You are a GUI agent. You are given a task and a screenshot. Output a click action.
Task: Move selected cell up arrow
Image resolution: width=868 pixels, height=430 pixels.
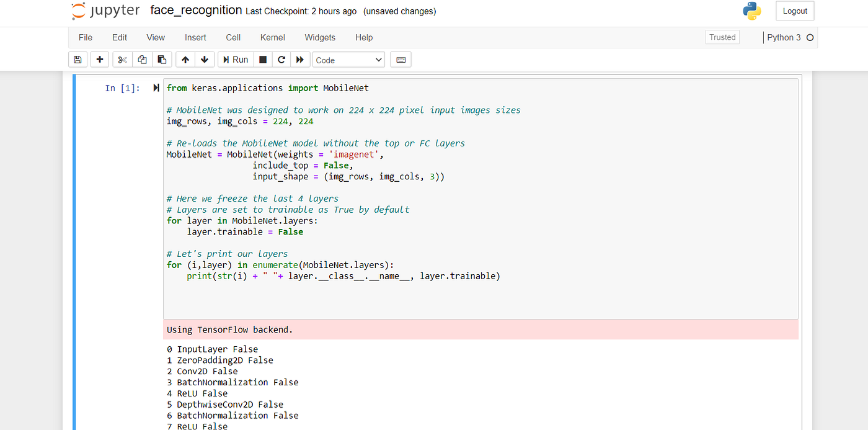[x=185, y=60]
